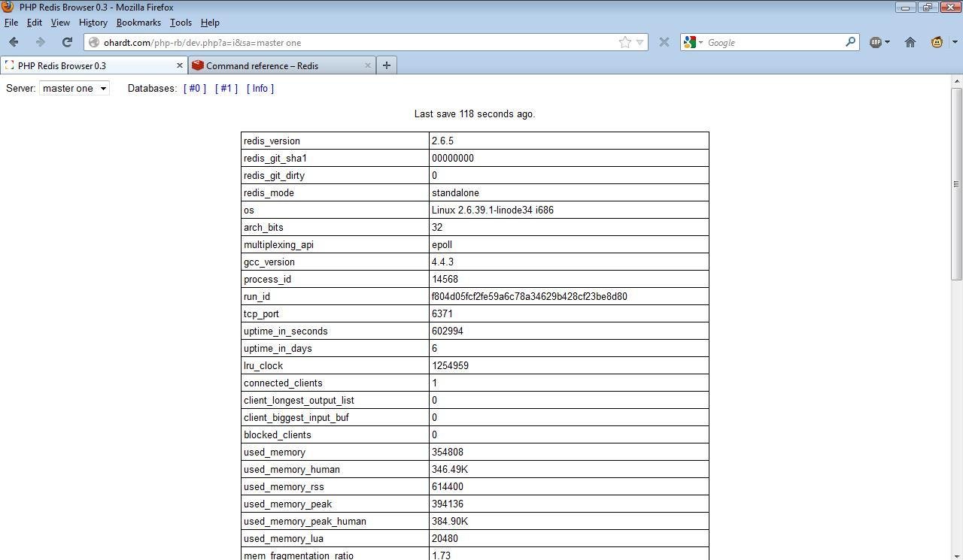
Task: Click the Google search magnifier icon
Action: click(x=849, y=42)
